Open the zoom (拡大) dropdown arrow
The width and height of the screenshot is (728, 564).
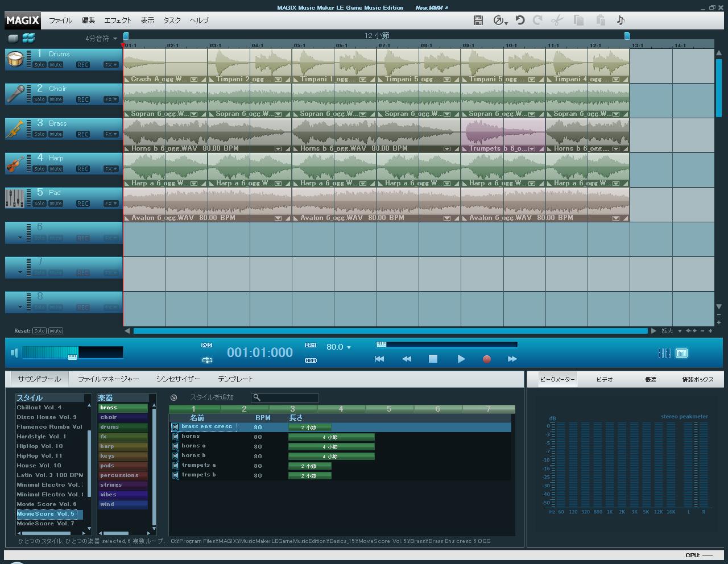click(680, 331)
